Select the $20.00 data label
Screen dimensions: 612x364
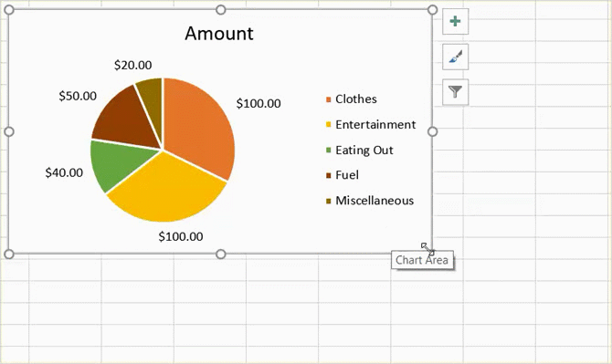(x=132, y=65)
